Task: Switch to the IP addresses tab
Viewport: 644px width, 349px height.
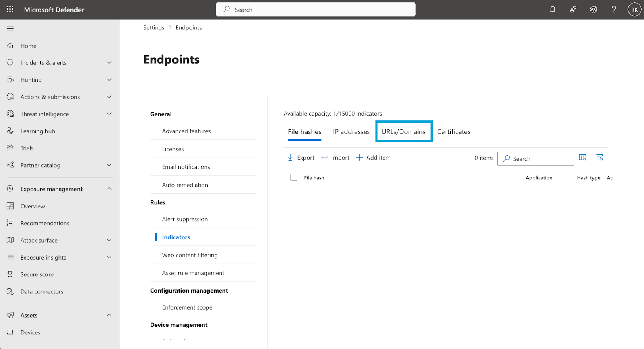Action: click(351, 132)
